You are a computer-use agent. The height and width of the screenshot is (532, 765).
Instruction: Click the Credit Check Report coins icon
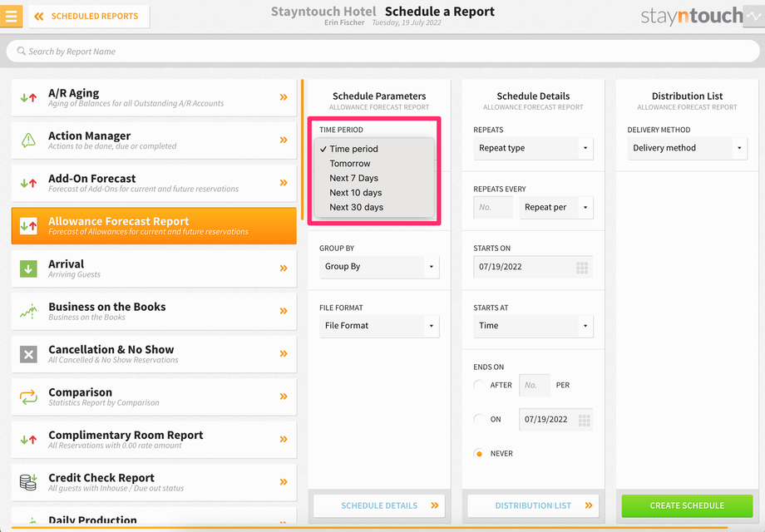[28, 482]
